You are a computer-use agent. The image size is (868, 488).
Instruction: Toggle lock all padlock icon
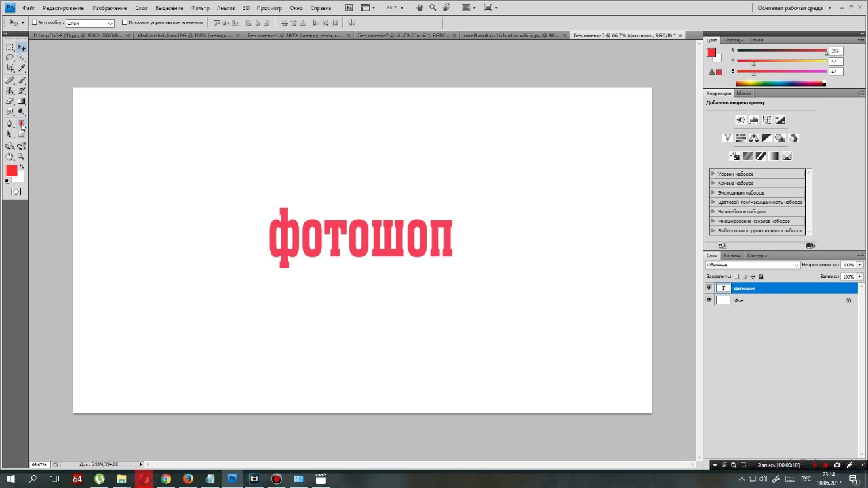tap(761, 277)
